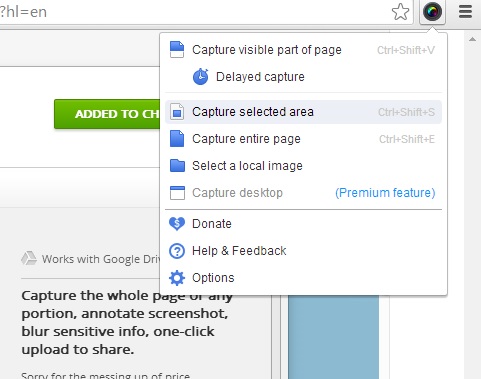
Task: Click the Help question mark icon
Action: click(x=177, y=251)
